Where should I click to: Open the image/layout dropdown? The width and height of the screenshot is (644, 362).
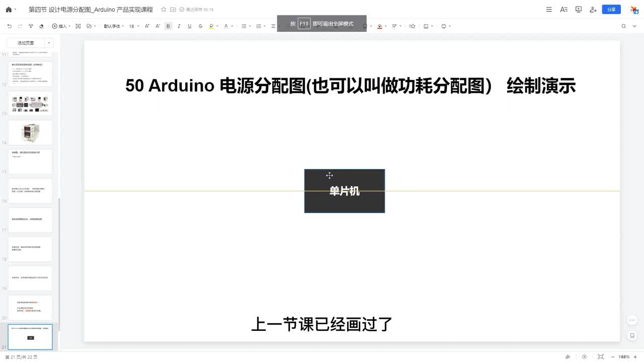click(x=428, y=26)
